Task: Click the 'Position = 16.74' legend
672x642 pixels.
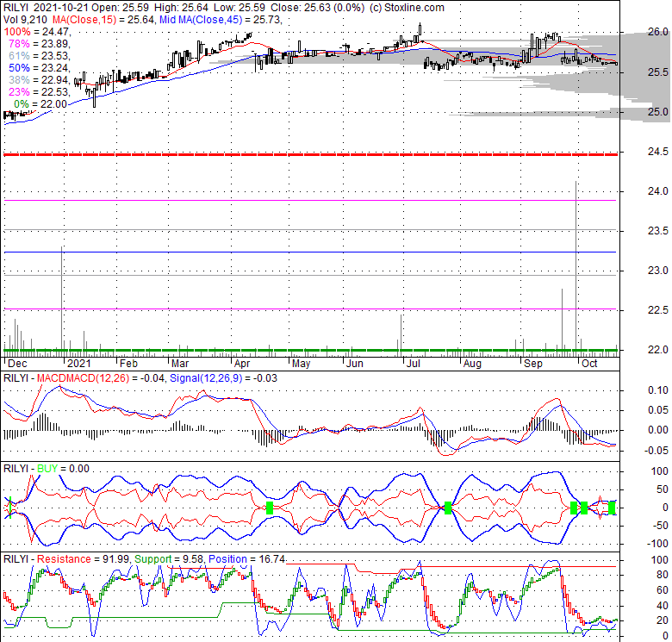Action: (247, 559)
